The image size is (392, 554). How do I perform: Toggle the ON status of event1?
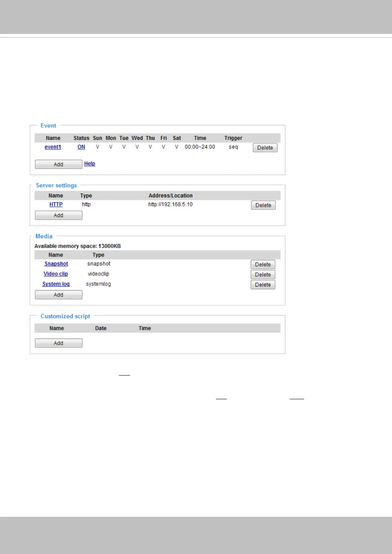(x=81, y=147)
